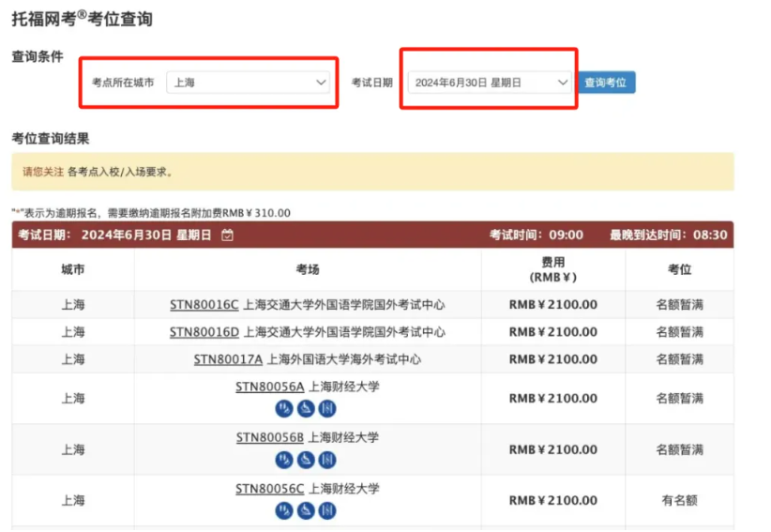Screen dimensions: 771x532
Task: Click the 考场 column header
Action: 308,269
